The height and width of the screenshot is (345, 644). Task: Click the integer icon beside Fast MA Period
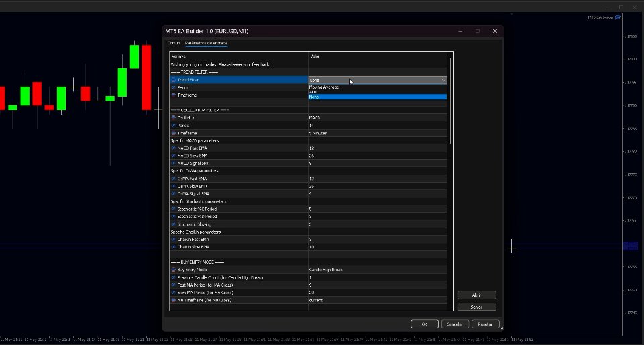(x=173, y=285)
